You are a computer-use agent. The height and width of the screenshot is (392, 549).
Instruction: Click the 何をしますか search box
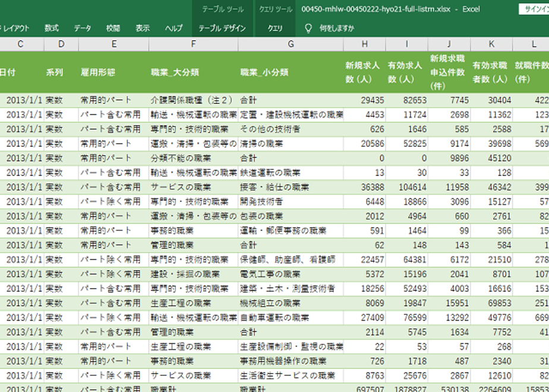click(x=336, y=28)
